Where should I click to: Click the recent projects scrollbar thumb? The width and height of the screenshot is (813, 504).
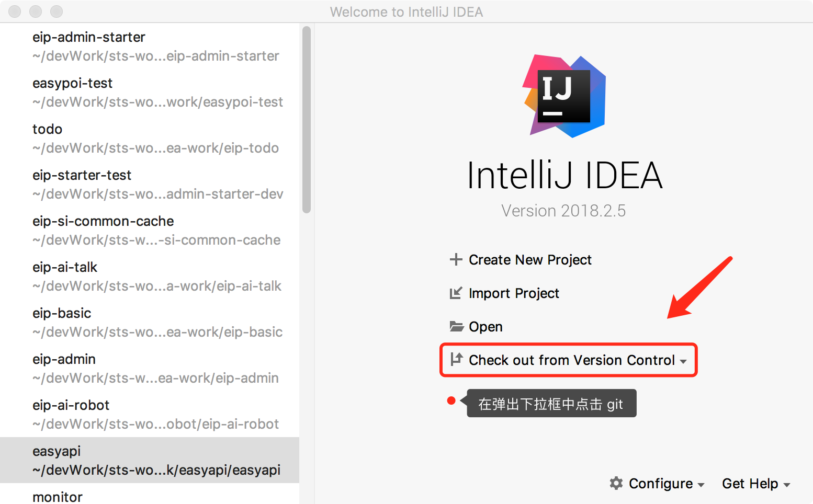pyautogui.click(x=307, y=120)
